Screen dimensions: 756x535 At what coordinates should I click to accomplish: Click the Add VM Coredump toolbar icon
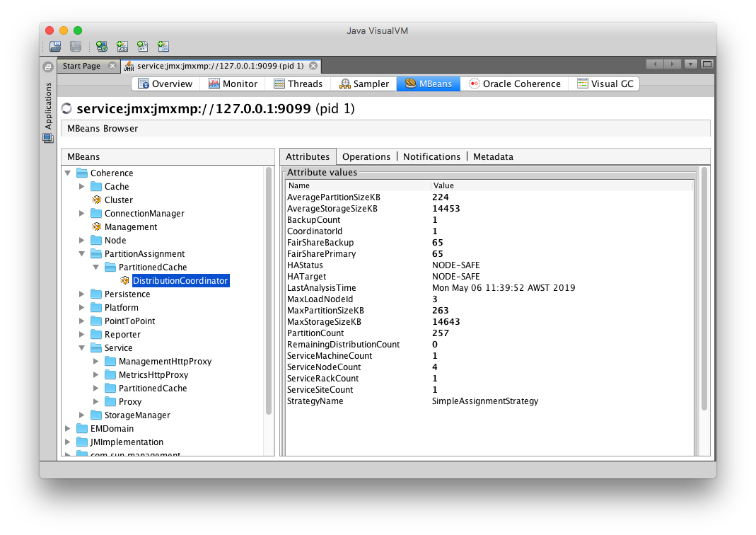[143, 46]
